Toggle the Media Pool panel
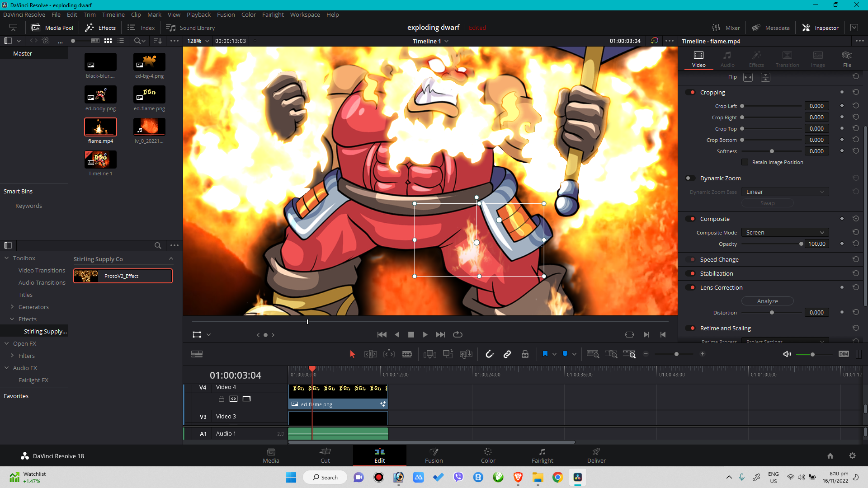Viewport: 868px width, 488px height. tap(52, 28)
